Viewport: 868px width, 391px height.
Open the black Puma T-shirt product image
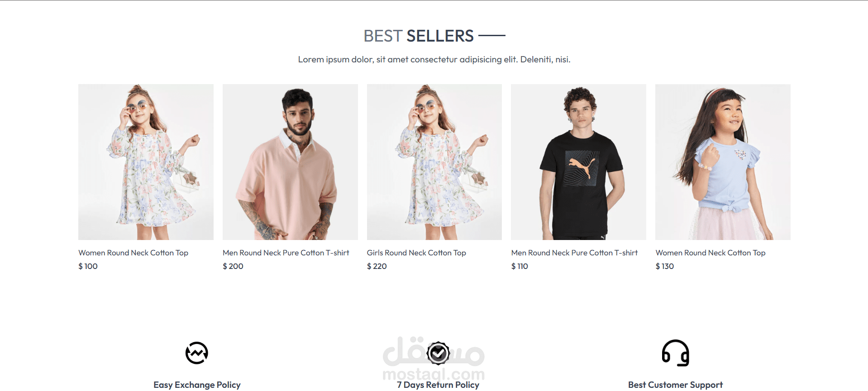pyautogui.click(x=578, y=162)
